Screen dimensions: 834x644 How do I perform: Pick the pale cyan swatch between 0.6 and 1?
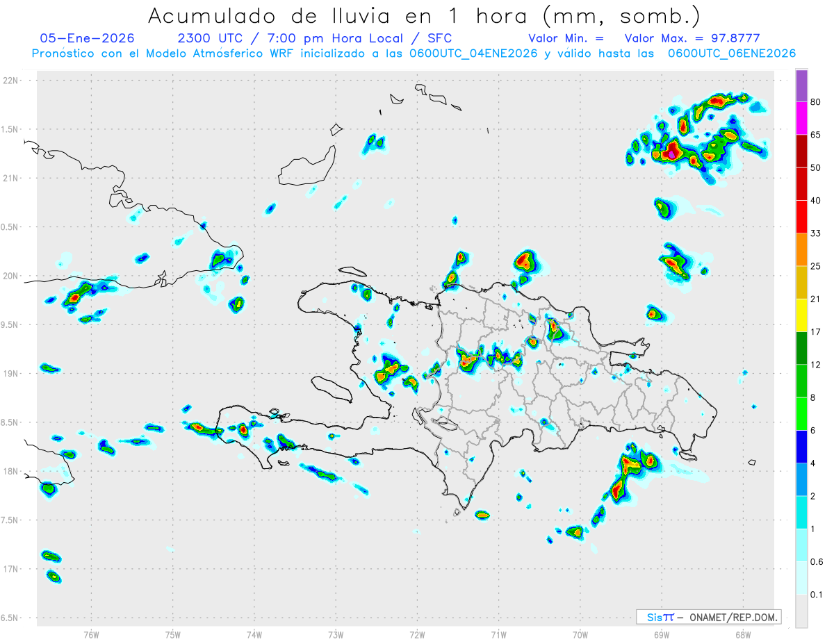point(801,545)
